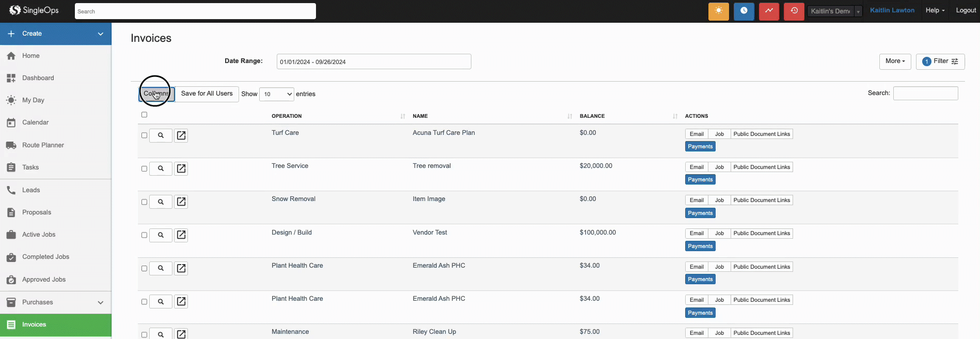The image size is (980, 339).
Task: Click Payments button for Tree removal invoice
Action: 700,180
